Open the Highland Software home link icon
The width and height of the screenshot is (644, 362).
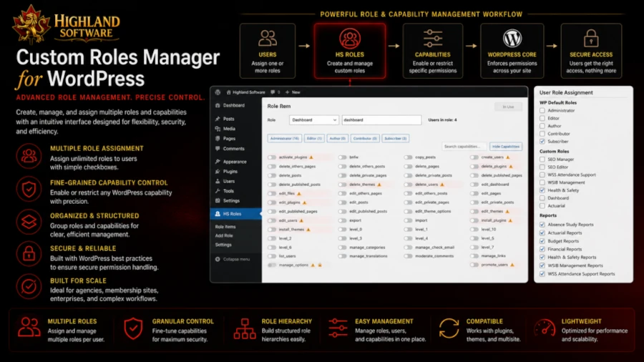pos(229,92)
